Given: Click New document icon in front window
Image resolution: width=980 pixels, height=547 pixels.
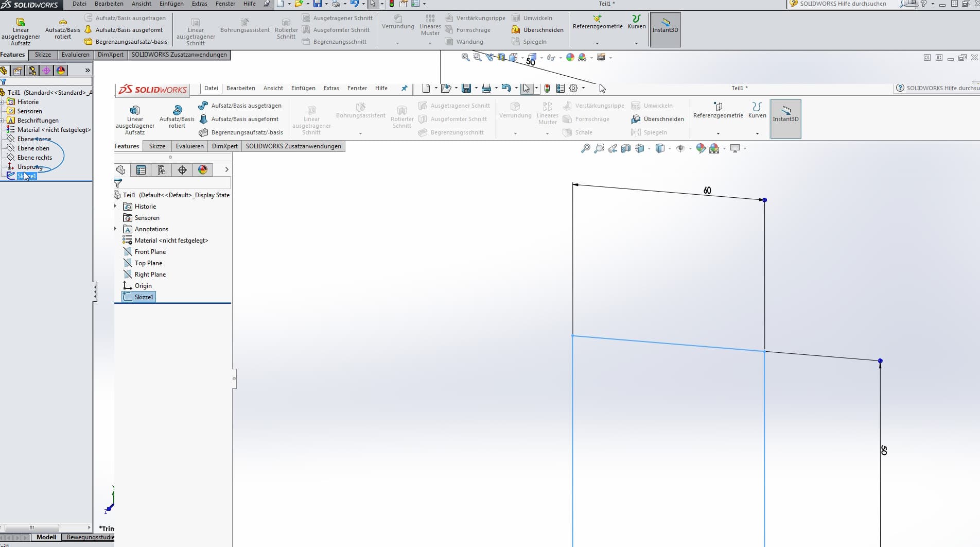Looking at the screenshot, I should (x=426, y=89).
